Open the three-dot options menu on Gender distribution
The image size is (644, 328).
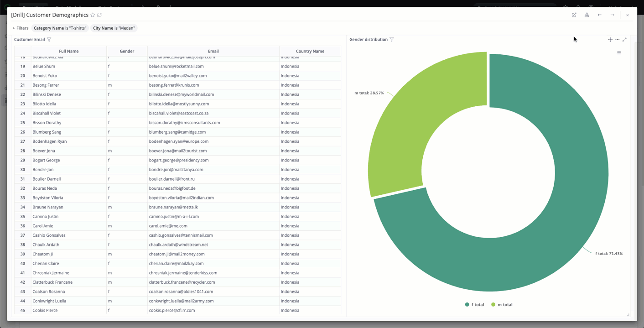click(x=617, y=40)
